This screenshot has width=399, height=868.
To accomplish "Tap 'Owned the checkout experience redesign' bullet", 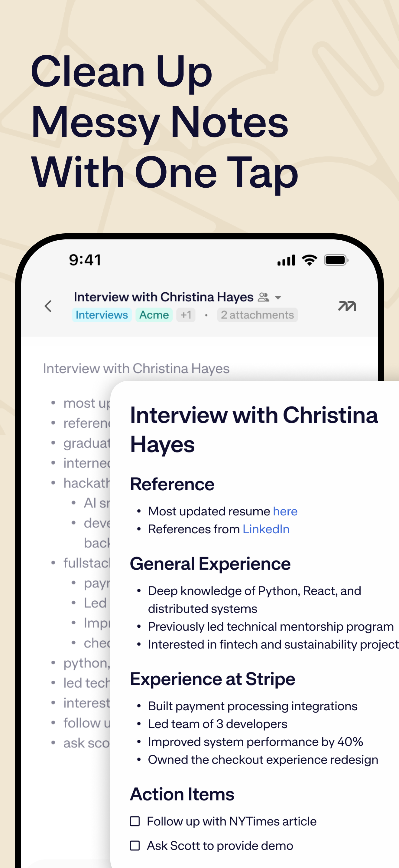I will click(263, 760).
